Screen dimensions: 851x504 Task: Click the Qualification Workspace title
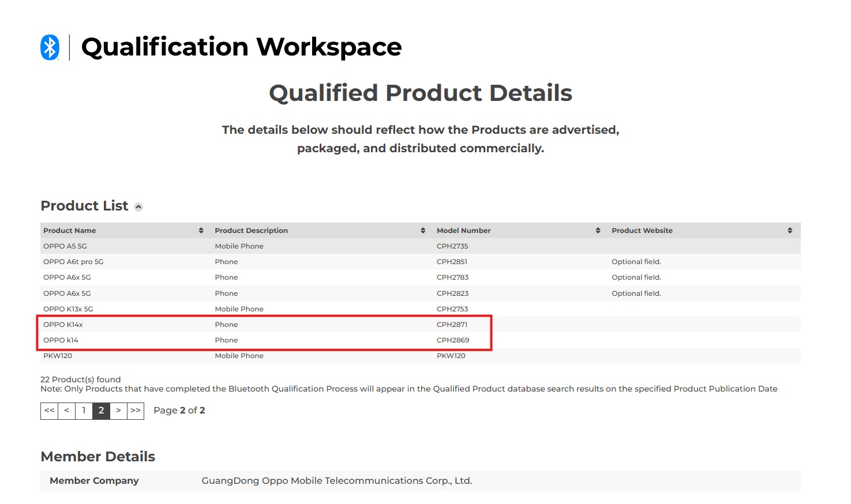[x=241, y=47]
